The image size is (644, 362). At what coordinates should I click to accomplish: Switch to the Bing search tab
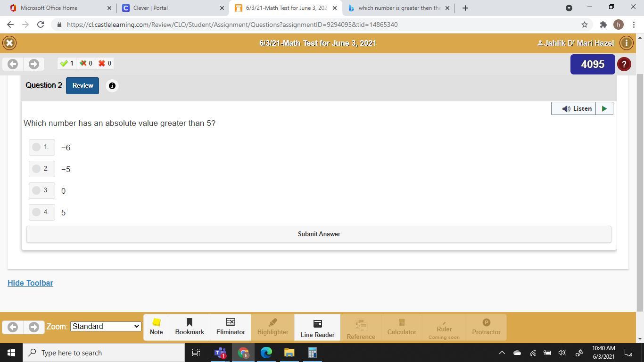coord(399,8)
